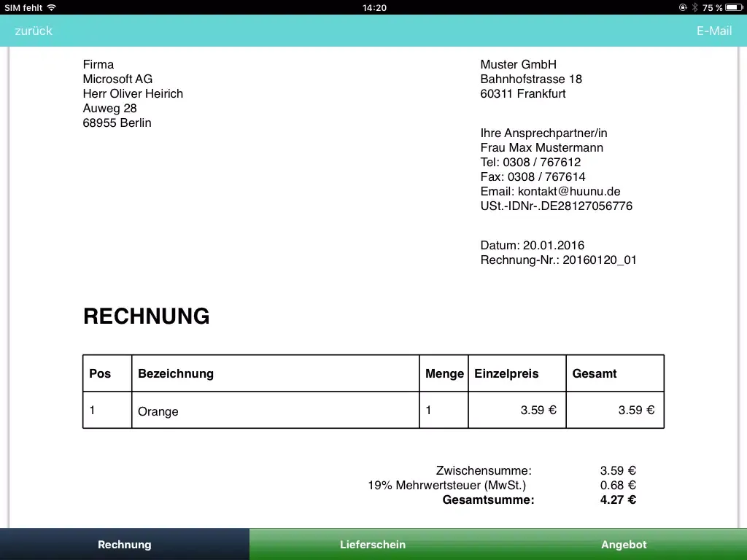Screen dimensions: 747x560
Task: Tap the orientation lock status icon
Action: [683, 7]
